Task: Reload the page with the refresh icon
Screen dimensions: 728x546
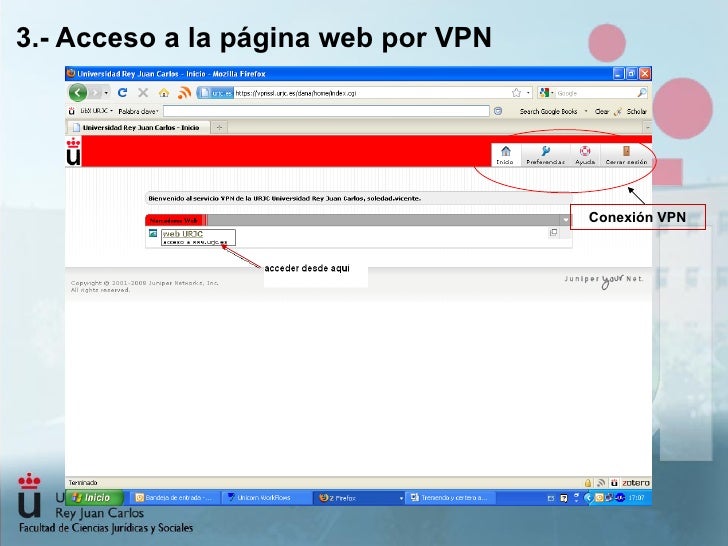Action: (122, 93)
